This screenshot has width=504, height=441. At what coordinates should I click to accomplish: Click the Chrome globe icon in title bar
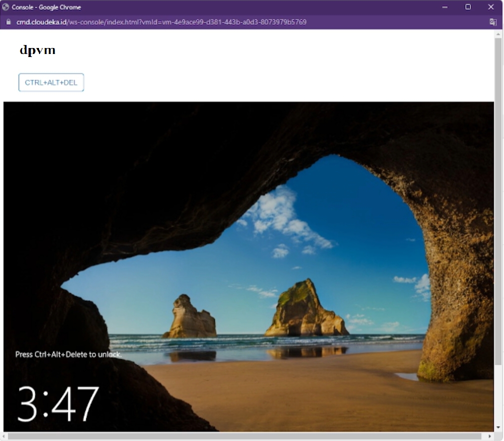pos(6,7)
